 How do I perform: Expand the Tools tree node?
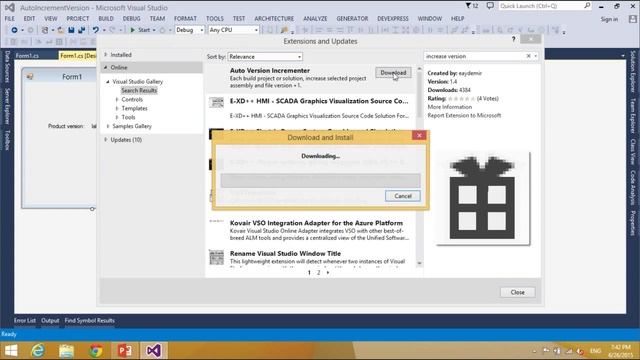click(x=117, y=117)
